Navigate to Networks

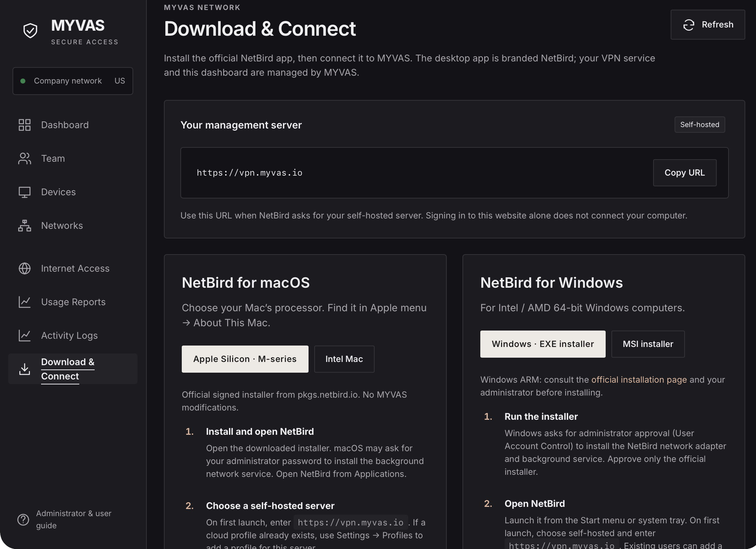[62, 226]
